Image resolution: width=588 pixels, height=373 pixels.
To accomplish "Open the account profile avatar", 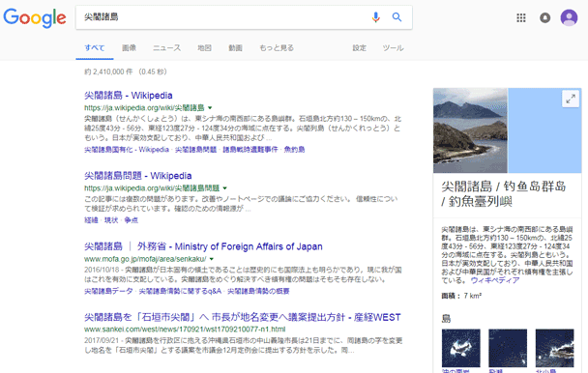I will tap(569, 17).
